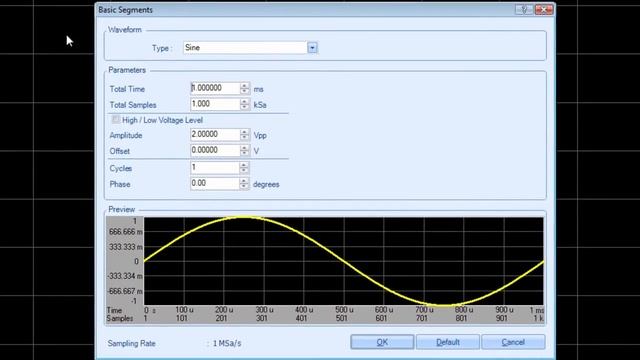Decrease Phase with down spinner arrow
The height and width of the screenshot is (360, 640).
(244, 187)
